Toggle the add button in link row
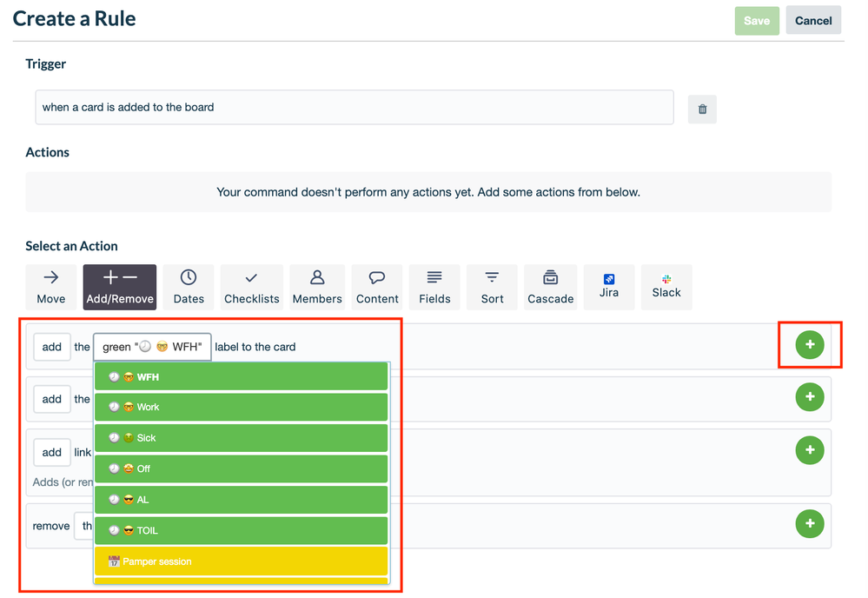868x598 pixels. pos(52,452)
